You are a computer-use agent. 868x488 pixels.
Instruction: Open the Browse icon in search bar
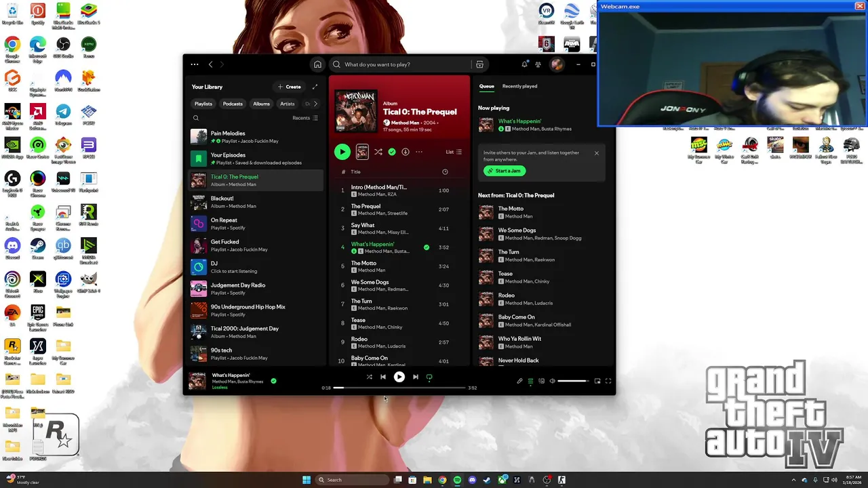point(479,64)
